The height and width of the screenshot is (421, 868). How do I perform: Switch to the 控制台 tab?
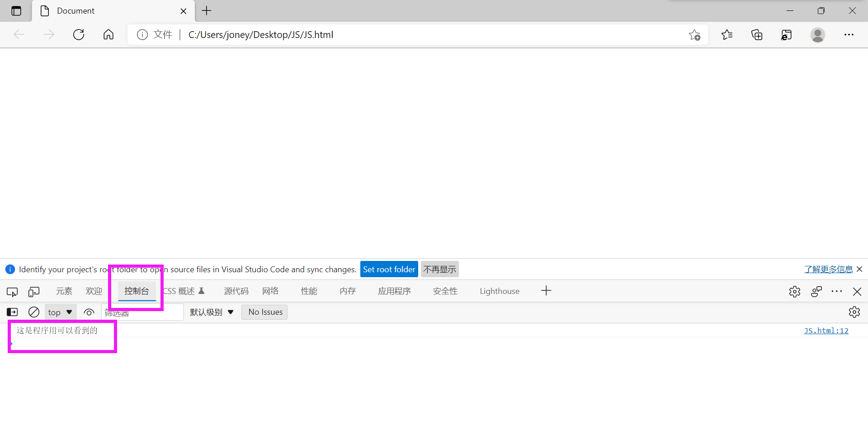pyautogui.click(x=137, y=291)
